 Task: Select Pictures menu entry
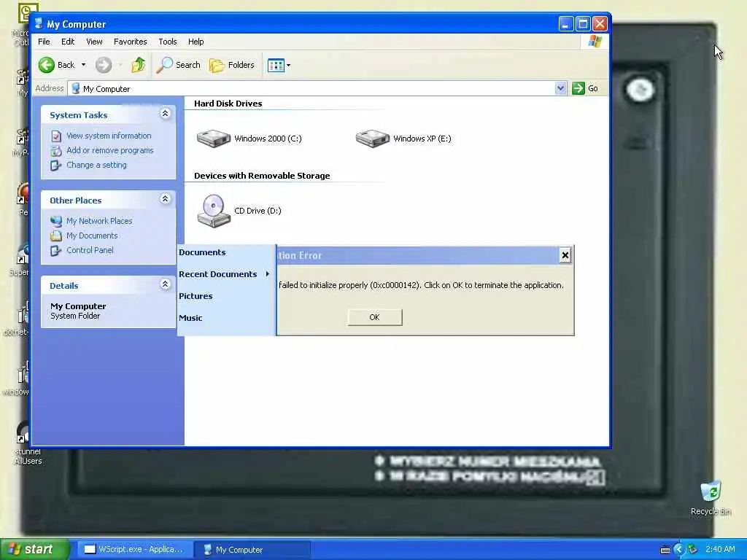[196, 296]
